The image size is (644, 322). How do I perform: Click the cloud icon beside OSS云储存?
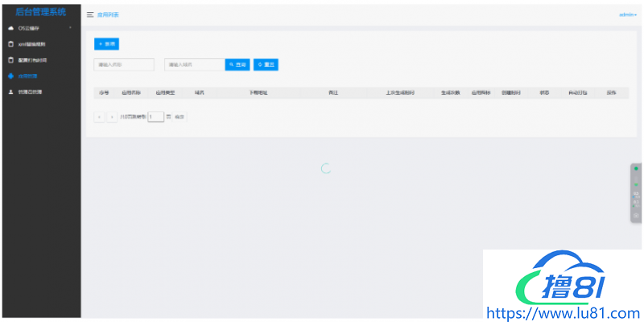pos(10,28)
